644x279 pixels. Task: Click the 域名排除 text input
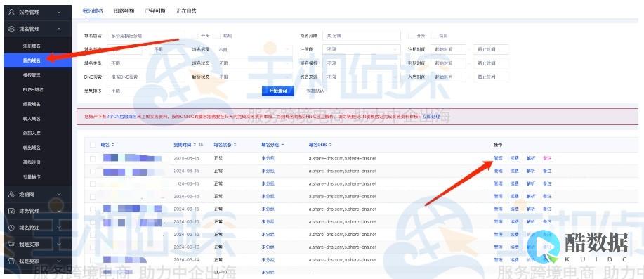(362, 36)
